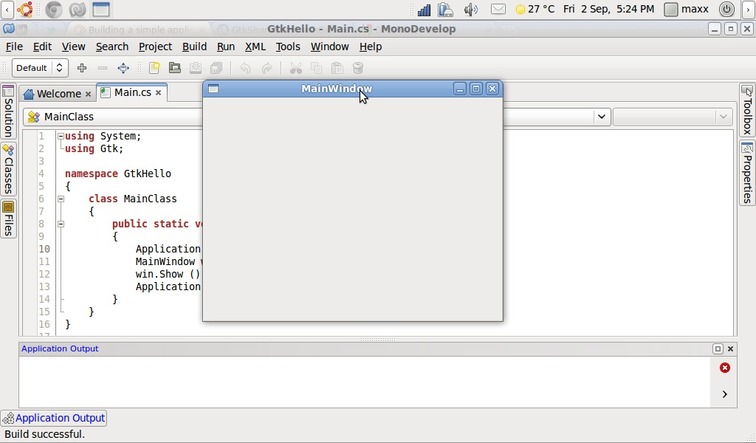Viewport: 756px width, 443px height.
Task: Click the zoom in plus toolbar icon
Action: pos(82,68)
